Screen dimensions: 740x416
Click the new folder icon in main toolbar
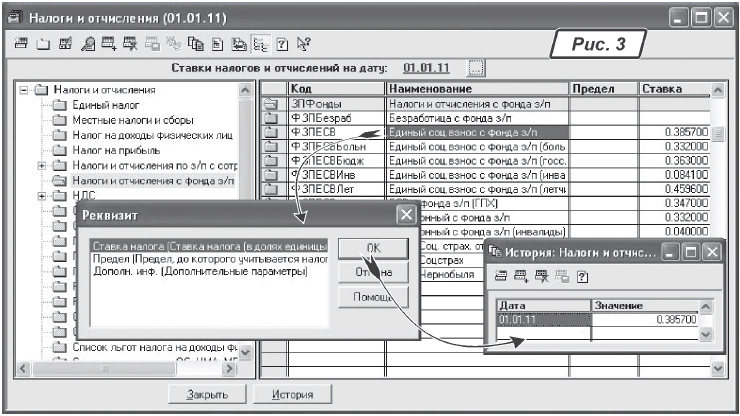43,44
